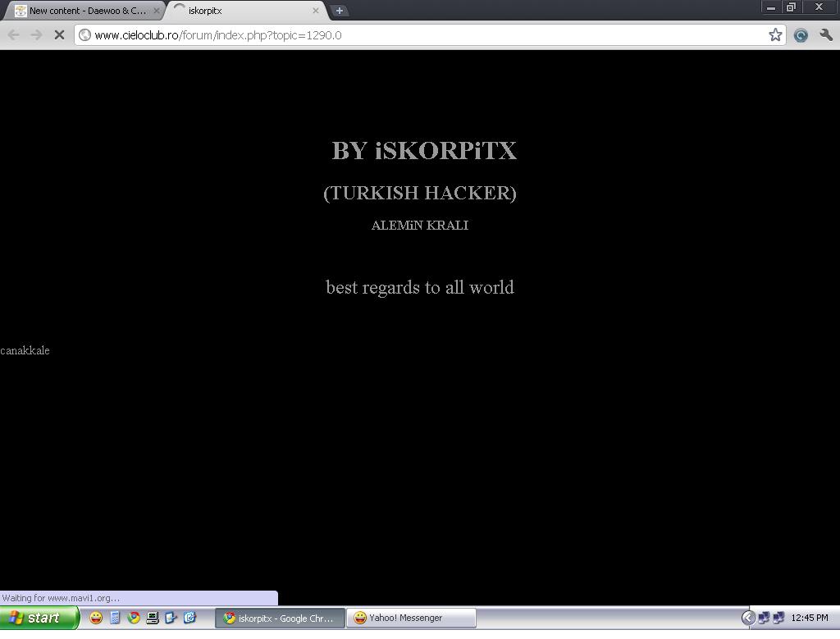Click the browser back arrow
The height and width of the screenshot is (639, 840).
(x=14, y=34)
